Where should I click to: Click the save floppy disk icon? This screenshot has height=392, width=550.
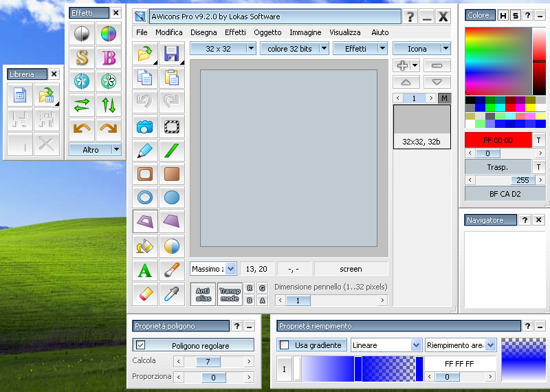172,54
